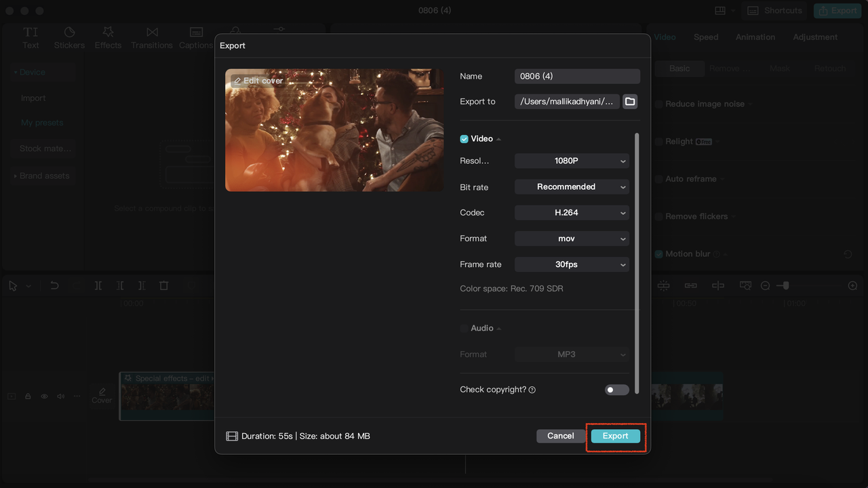
Task: Click the Edit cover button on the preview
Action: point(258,80)
